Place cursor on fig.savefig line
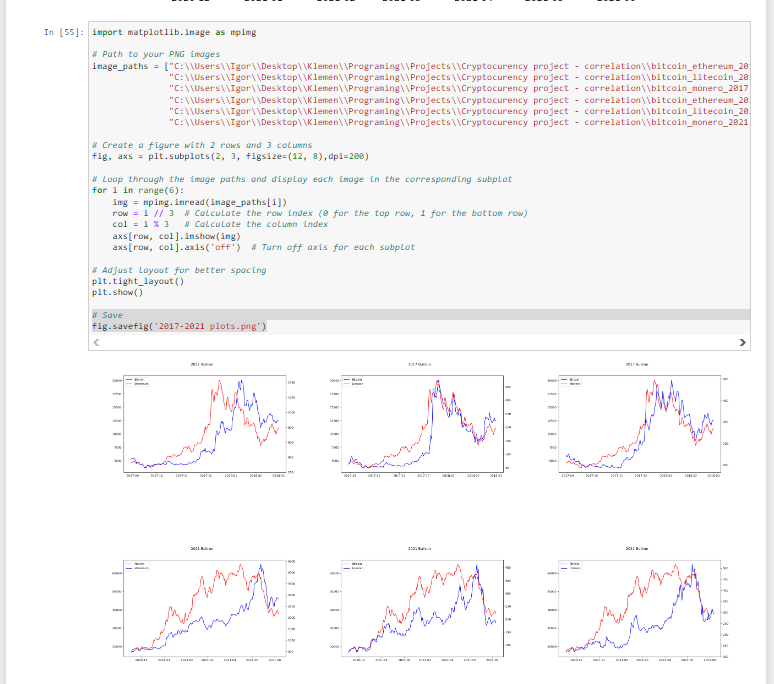 (178, 325)
